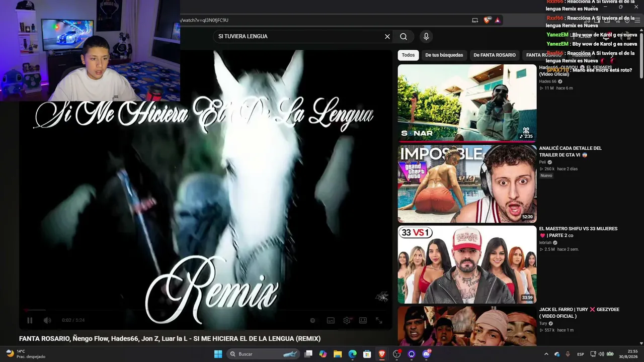644x362 pixels.
Task: Click the microphone tray icon
Action: pos(568,354)
